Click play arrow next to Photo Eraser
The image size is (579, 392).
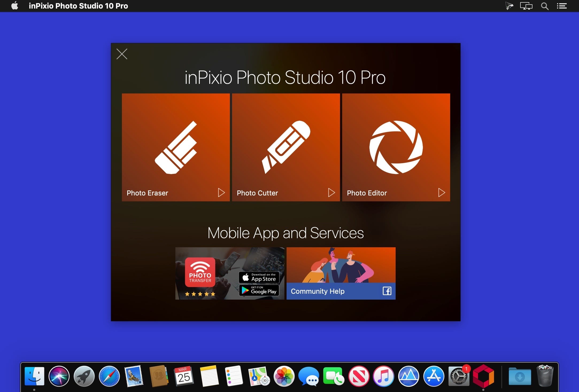point(221,193)
